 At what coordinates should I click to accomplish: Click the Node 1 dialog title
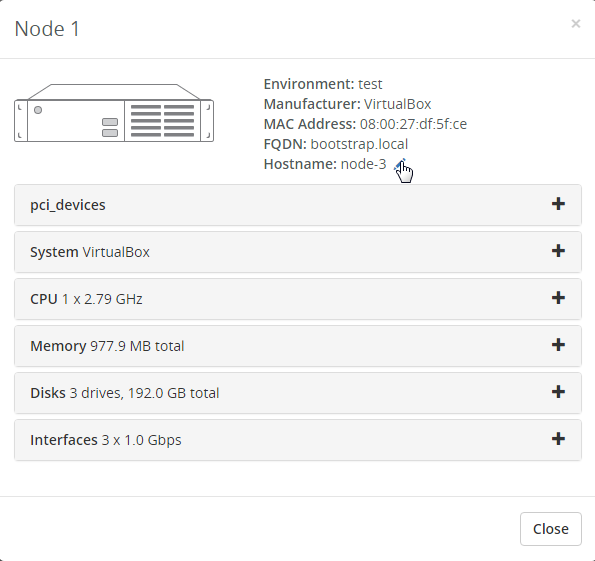point(47,29)
